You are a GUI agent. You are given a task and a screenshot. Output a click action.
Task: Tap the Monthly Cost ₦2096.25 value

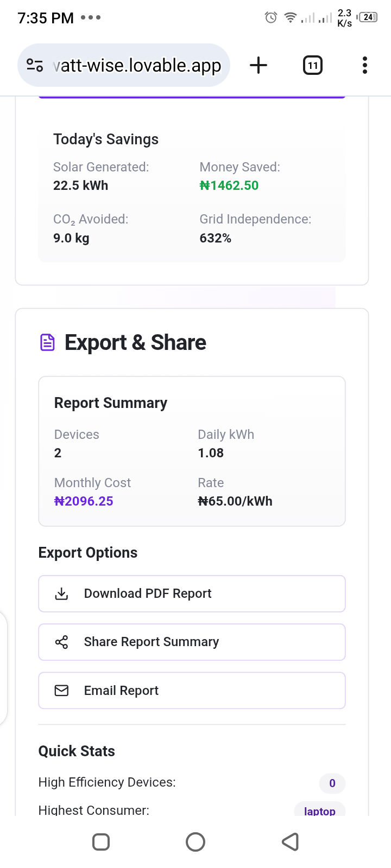[84, 501]
